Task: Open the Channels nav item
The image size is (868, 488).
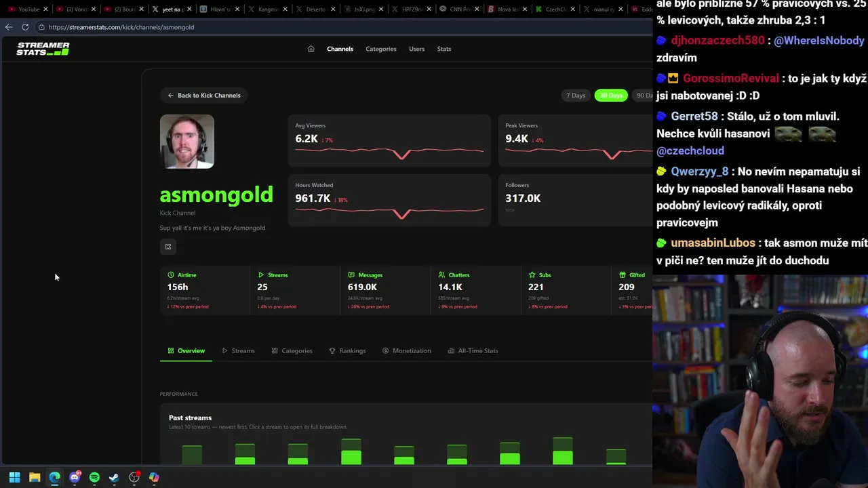Action: pyautogui.click(x=340, y=49)
